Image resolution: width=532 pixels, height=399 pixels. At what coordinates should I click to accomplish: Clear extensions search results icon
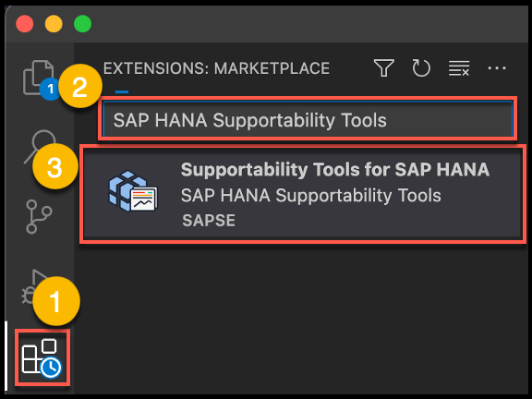pyautogui.click(x=459, y=68)
